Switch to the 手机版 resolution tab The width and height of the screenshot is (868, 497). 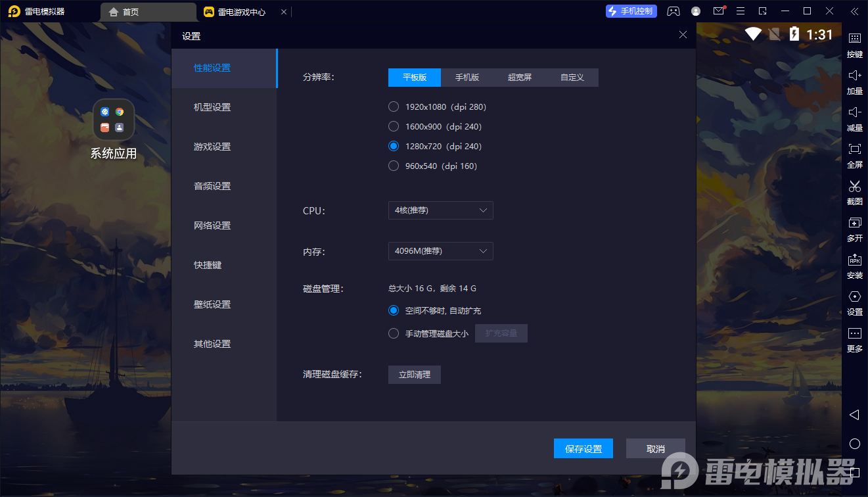point(467,78)
